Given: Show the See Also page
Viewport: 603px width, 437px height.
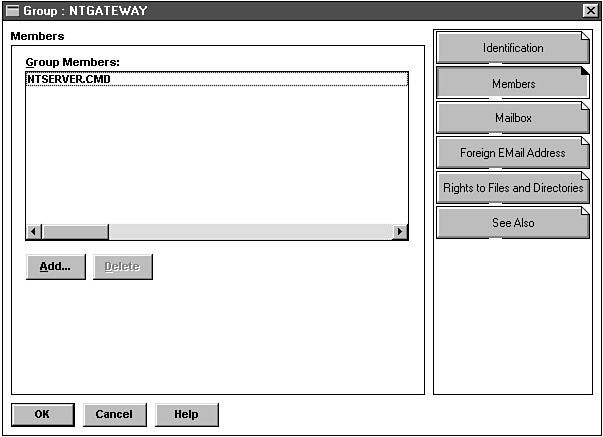Looking at the screenshot, I should coord(512,223).
